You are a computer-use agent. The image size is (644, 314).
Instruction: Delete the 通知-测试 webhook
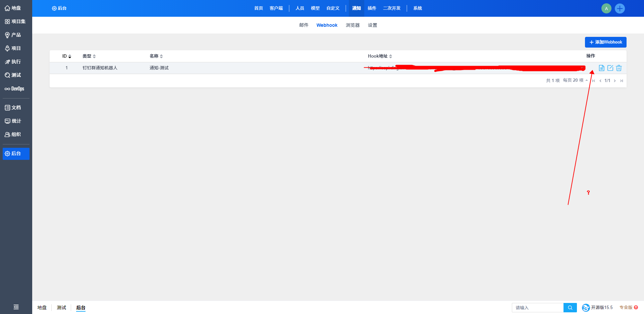click(619, 68)
